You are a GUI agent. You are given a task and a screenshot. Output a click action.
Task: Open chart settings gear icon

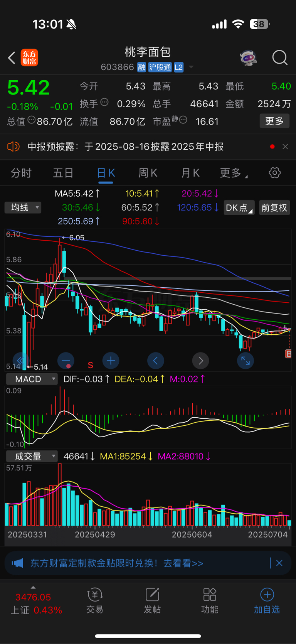pos(275,173)
